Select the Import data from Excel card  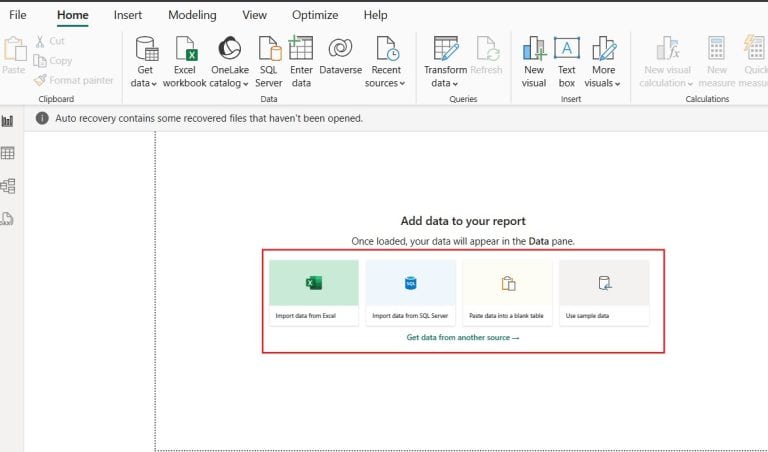pyautogui.click(x=313, y=292)
